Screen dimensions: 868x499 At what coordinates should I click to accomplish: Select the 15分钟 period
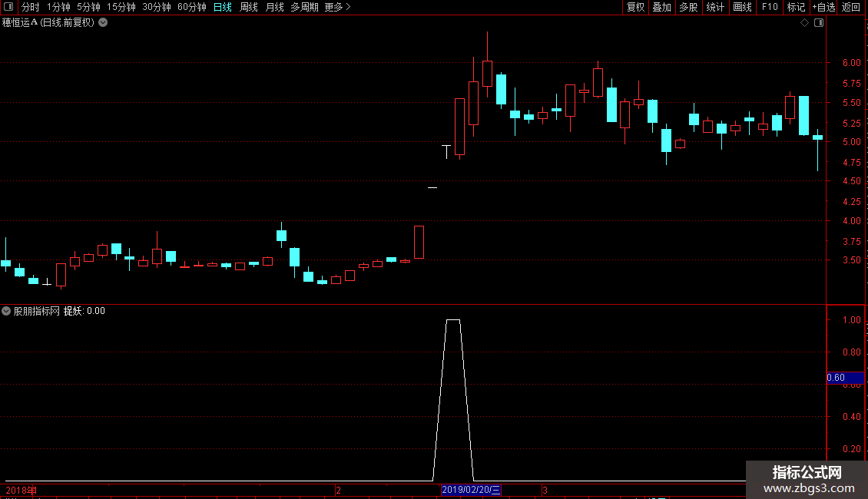click(x=121, y=7)
